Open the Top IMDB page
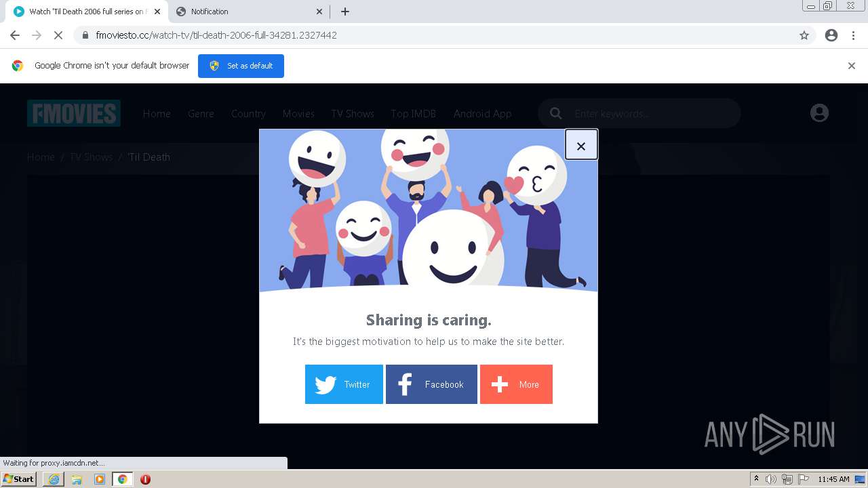 tap(413, 114)
